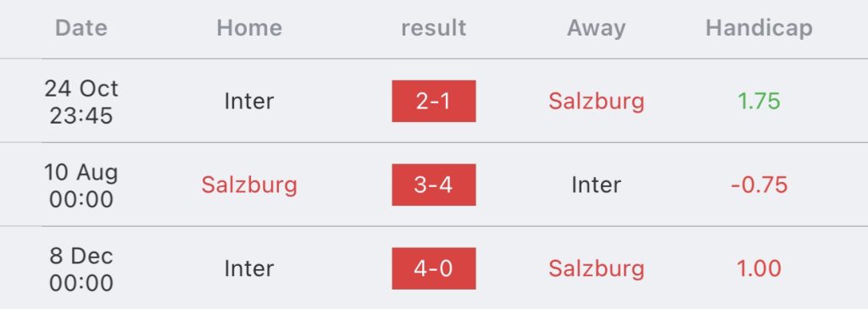
Task: Click the -0.75 handicap value
Action: [759, 185]
